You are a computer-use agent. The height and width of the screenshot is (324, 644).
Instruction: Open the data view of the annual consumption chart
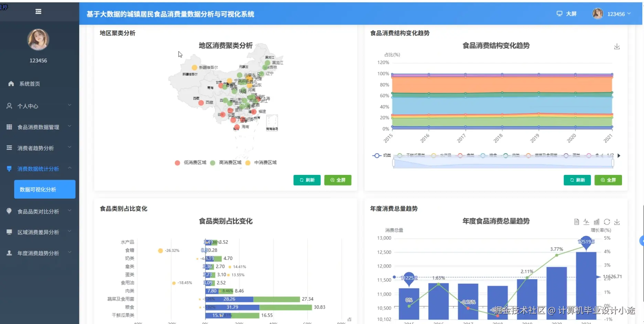coord(577,222)
